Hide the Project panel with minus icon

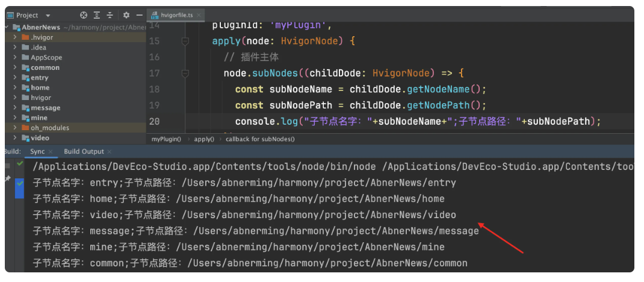click(140, 15)
